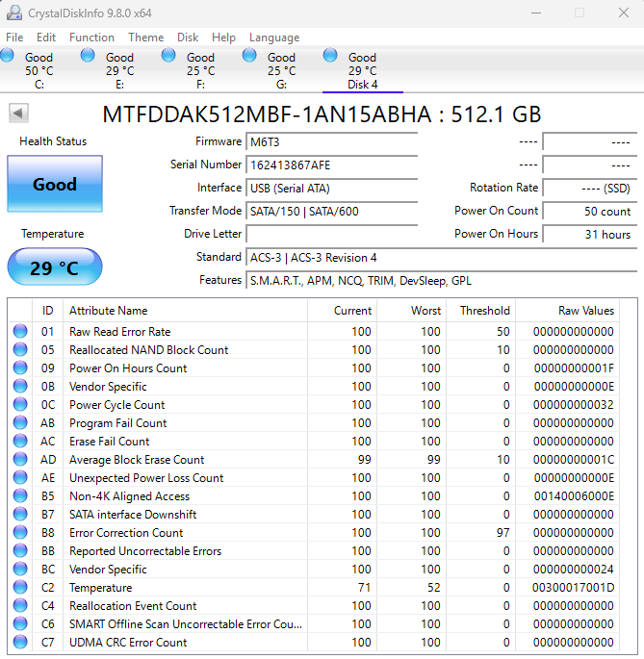Open the Language menu

274,38
